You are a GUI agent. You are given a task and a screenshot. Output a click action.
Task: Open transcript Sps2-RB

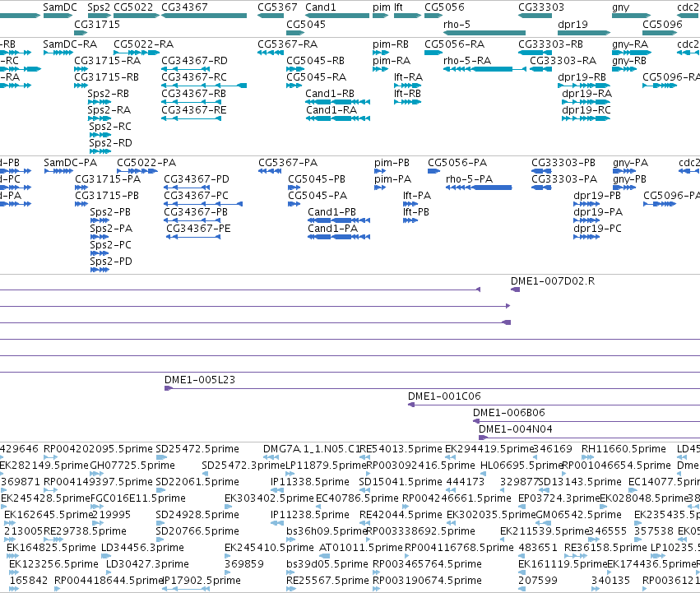pos(108,94)
